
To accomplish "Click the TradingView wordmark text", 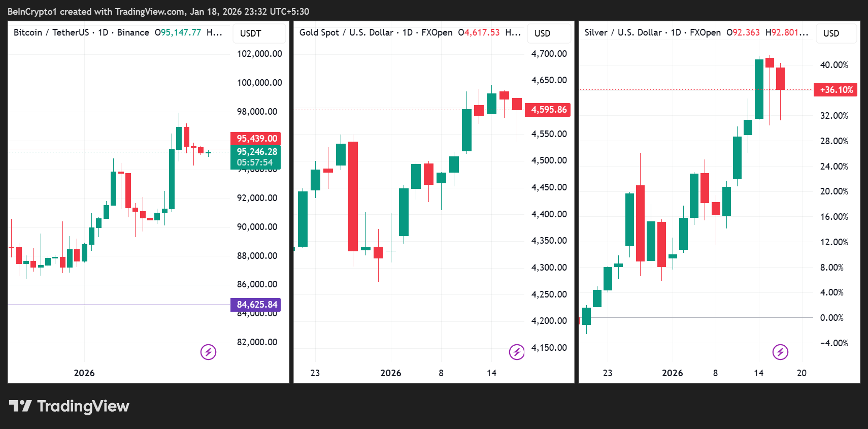I will pos(83,406).
